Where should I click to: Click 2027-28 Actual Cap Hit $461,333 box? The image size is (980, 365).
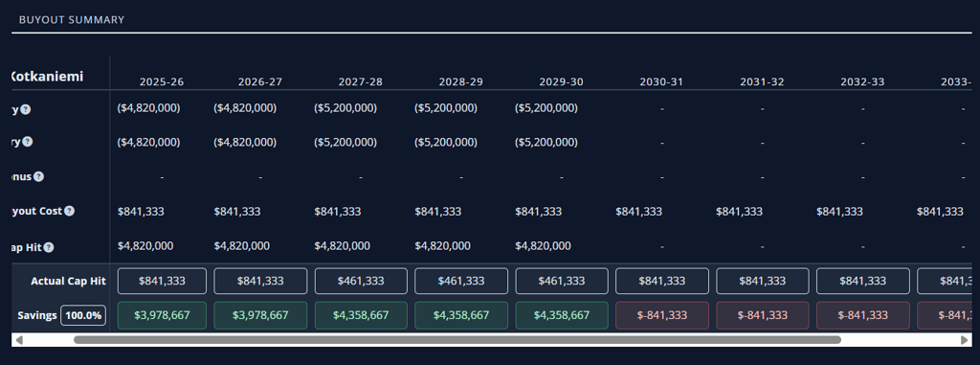(361, 281)
